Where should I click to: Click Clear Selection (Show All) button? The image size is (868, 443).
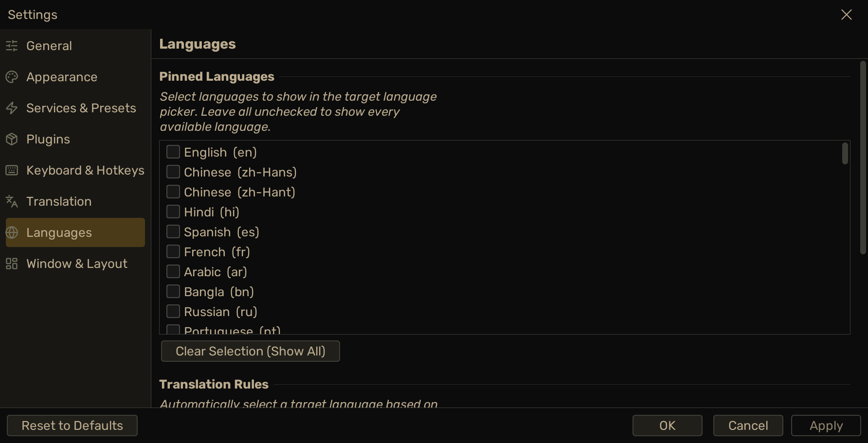[x=250, y=351]
